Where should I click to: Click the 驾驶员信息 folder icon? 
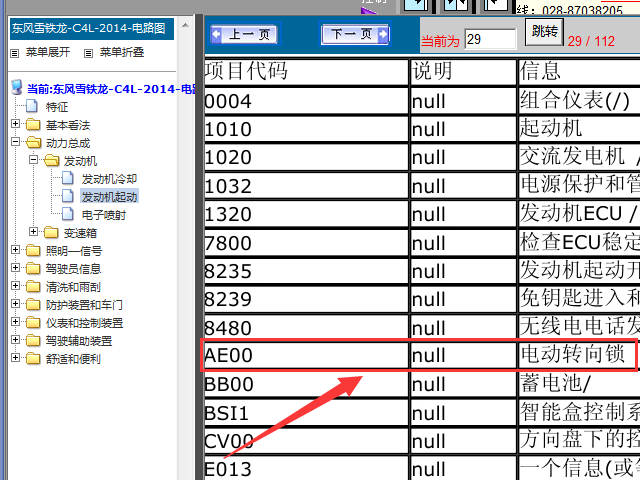pyautogui.click(x=33, y=268)
